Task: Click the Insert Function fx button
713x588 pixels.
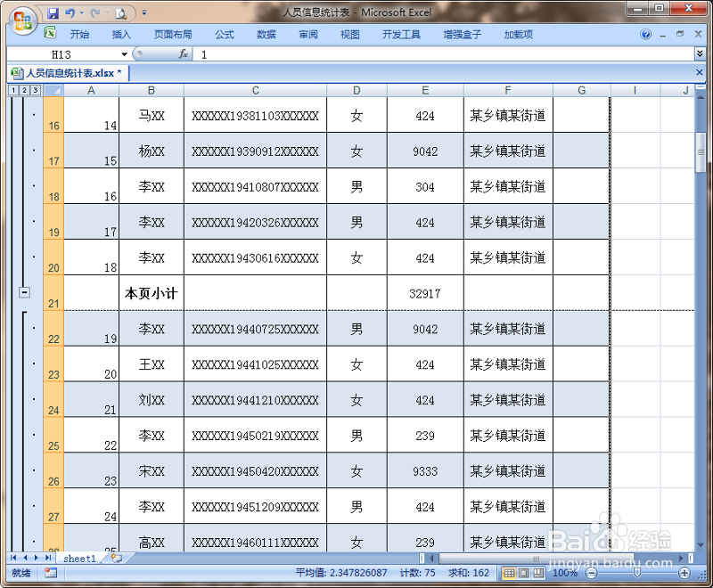Action: tap(184, 54)
